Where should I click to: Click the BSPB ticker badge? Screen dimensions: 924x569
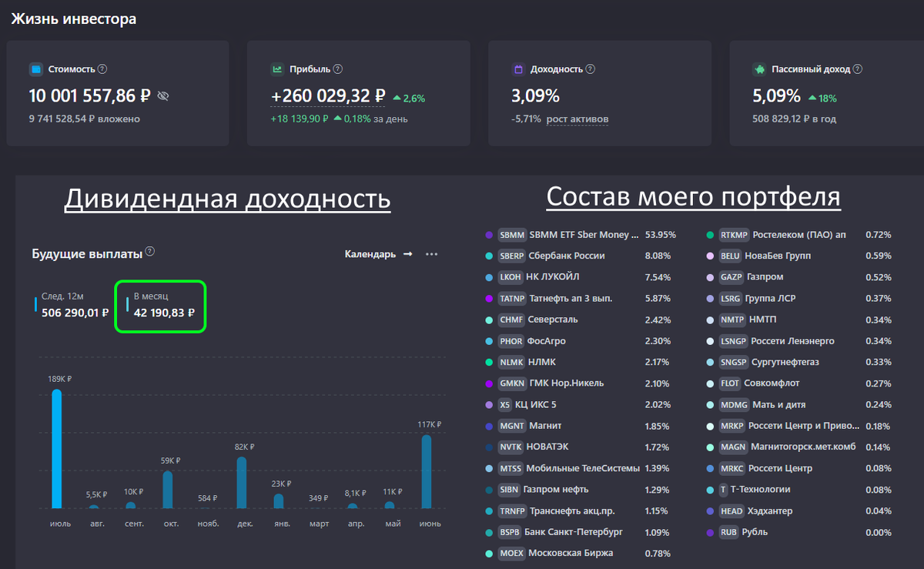tap(511, 532)
